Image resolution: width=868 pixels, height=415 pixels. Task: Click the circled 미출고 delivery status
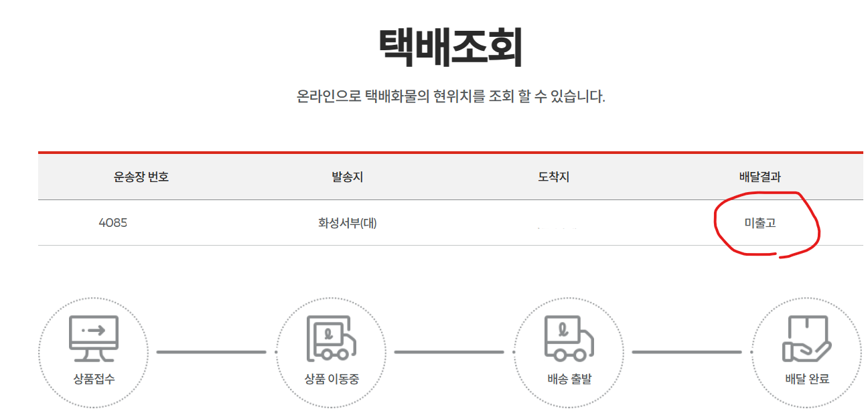(x=759, y=223)
